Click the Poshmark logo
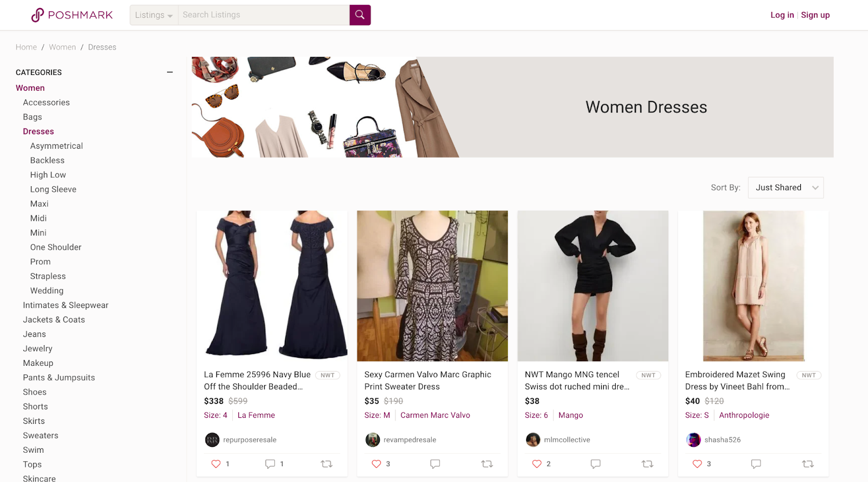The image size is (868, 482). (72, 15)
